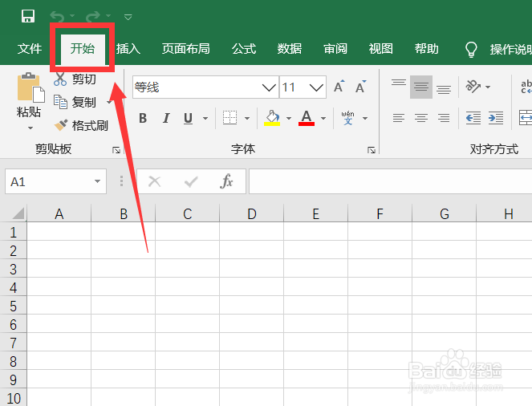Expand the Borders dropdown arrow
This screenshot has height=406, width=532.
[247, 119]
